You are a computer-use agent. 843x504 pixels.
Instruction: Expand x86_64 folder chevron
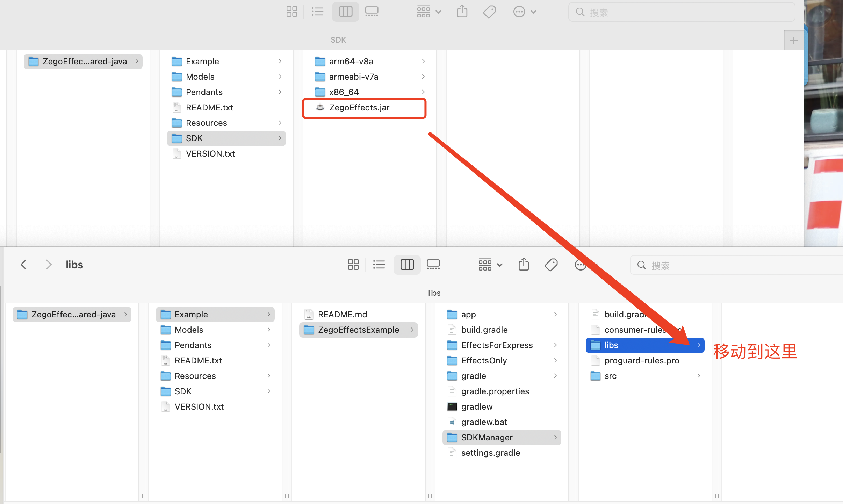tap(423, 92)
